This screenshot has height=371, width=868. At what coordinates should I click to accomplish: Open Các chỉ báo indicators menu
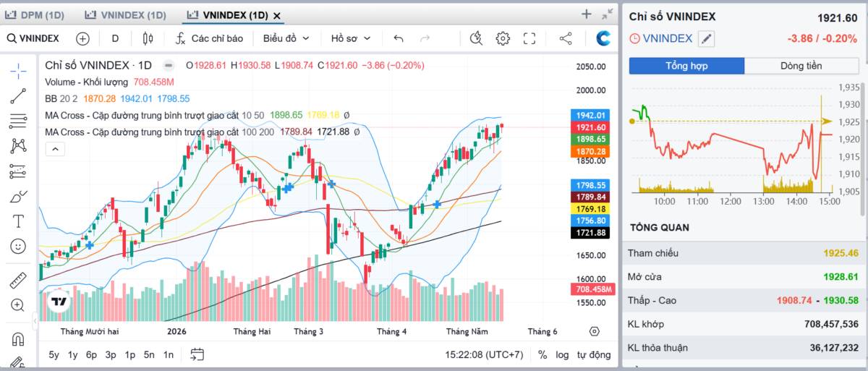[209, 38]
